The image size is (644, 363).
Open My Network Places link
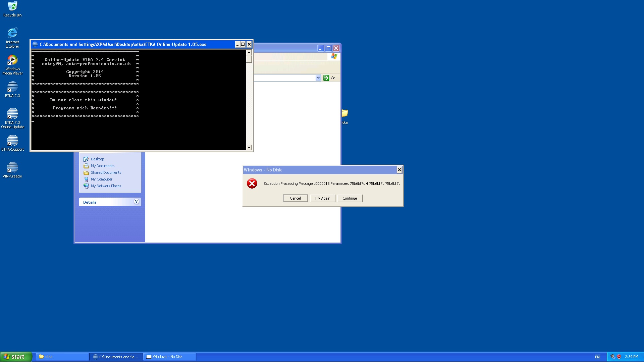(x=106, y=186)
